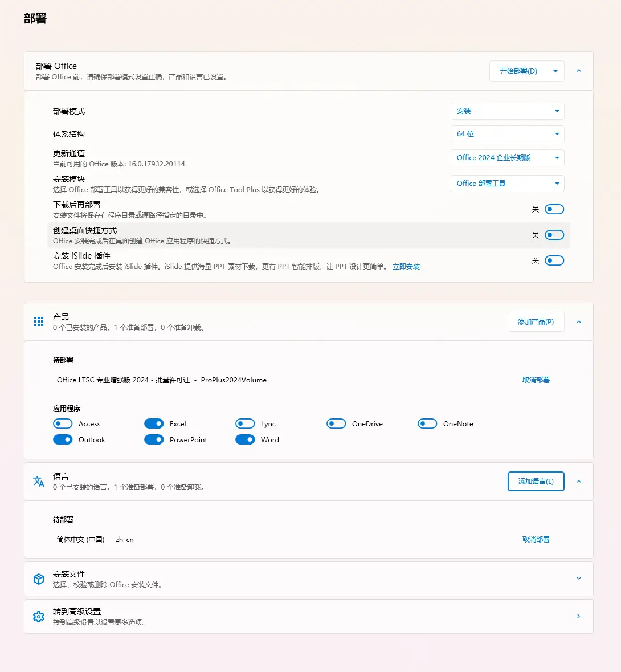Open the 立即安装 link for iSlide
The height and width of the screenshot is (672, 621).
406,266
